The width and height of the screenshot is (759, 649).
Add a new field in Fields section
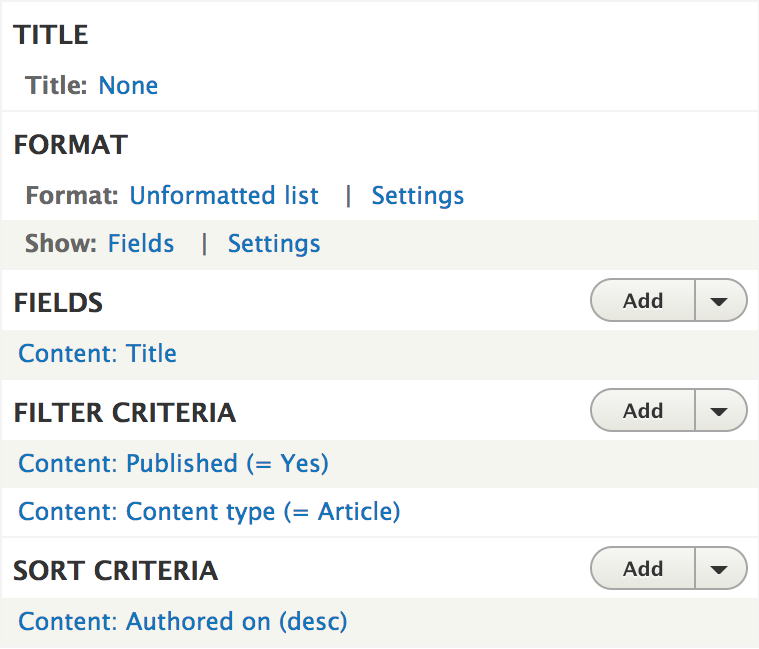point(643,301)
